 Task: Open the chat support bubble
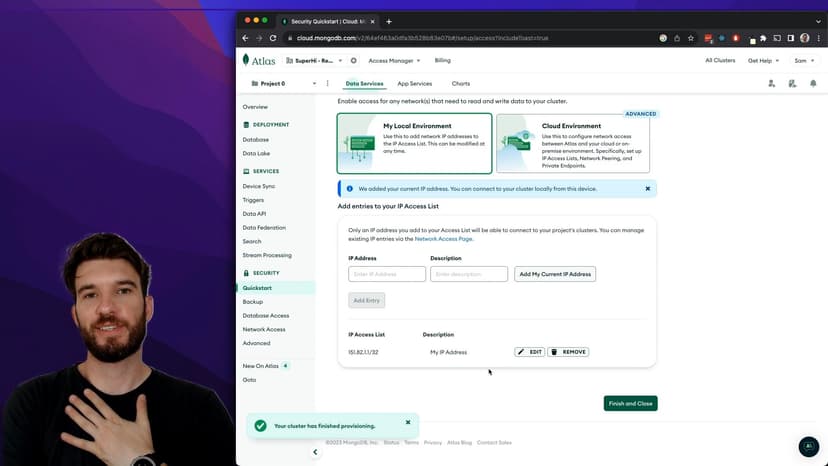tap(808, 447)
